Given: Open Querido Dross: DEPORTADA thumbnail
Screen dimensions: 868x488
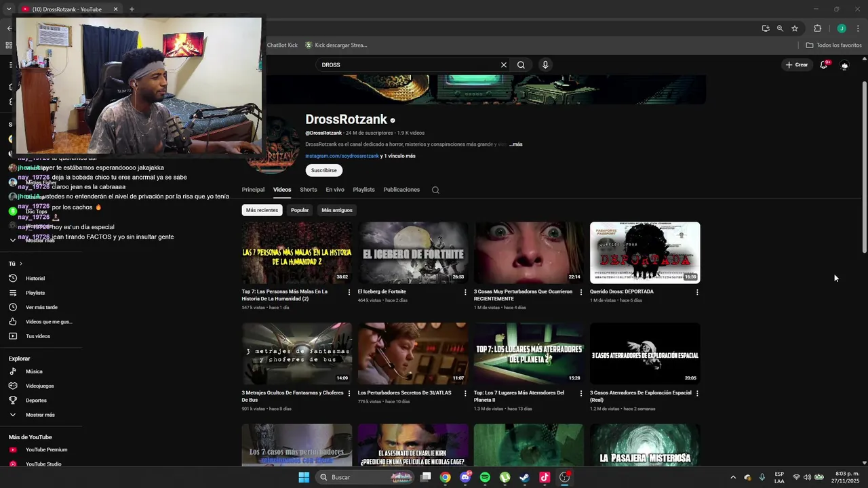Looking at the screenshot, I should click(645, 253).
